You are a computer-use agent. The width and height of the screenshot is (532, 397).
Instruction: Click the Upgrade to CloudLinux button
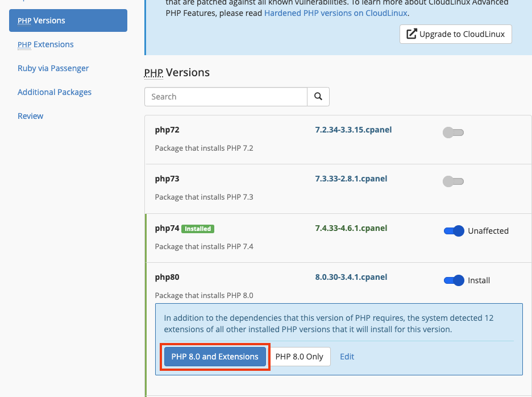[x=456, y=34]
